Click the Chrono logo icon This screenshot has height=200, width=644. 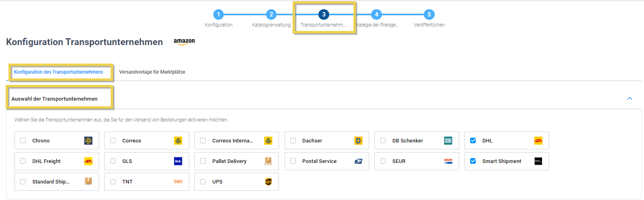click(88, 140)
